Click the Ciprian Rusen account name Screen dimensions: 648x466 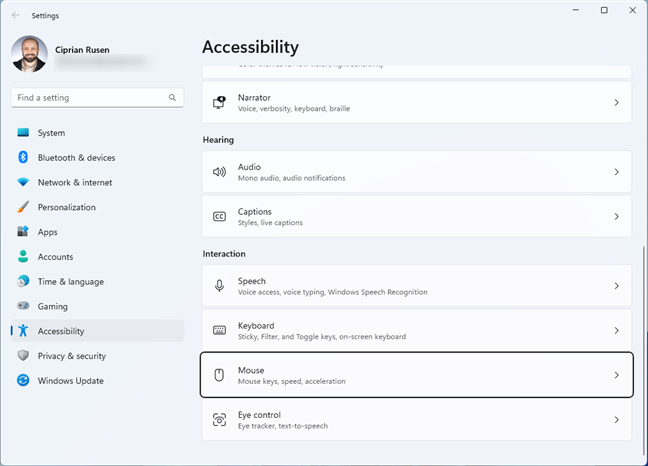(82, 50)
